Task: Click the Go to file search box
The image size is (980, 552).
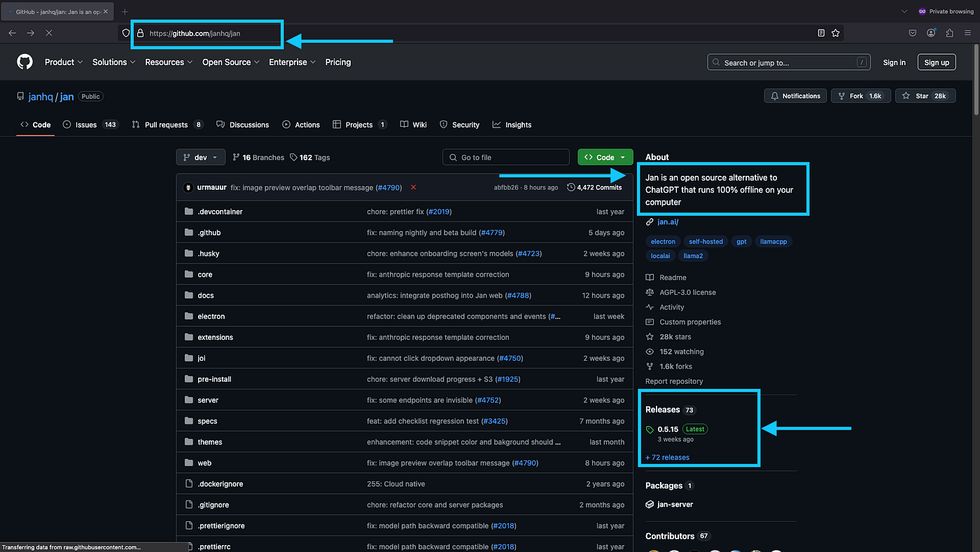Action: [506, 158]
